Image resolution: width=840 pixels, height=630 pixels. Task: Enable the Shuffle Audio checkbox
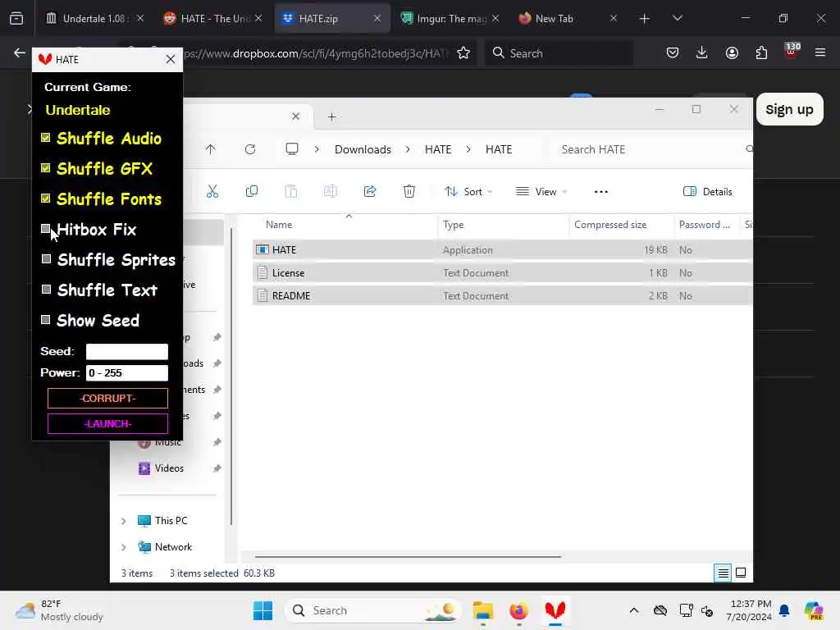(x=46, y=138)
